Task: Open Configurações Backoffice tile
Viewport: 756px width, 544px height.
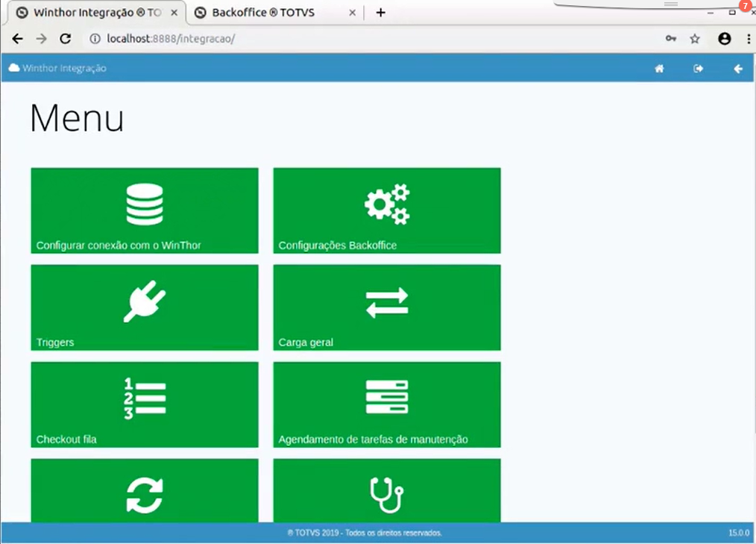Action: click(x=387, y=210)
